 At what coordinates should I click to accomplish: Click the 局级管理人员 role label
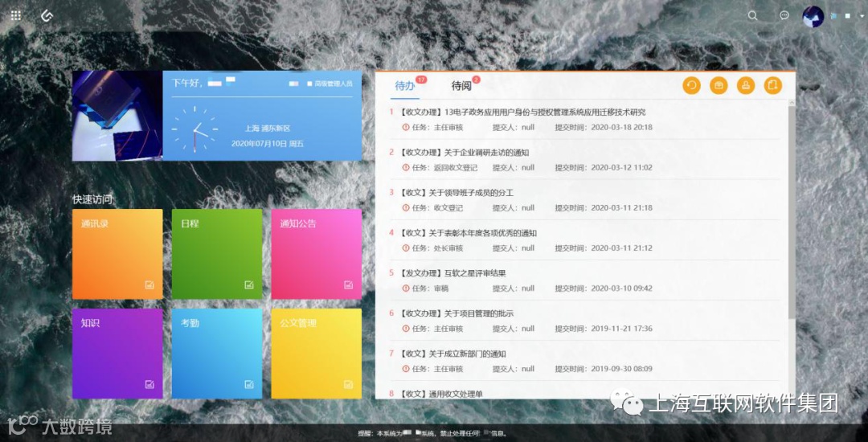[334, 84]
